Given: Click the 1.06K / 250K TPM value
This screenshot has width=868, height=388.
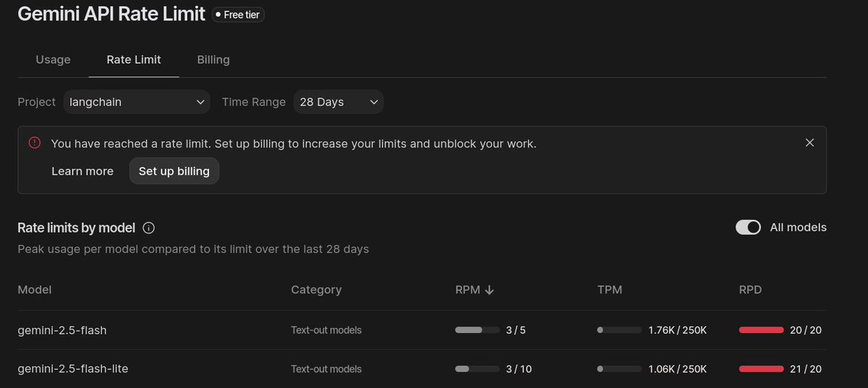Looking at the screenshot, I should [x=677, y=368].
